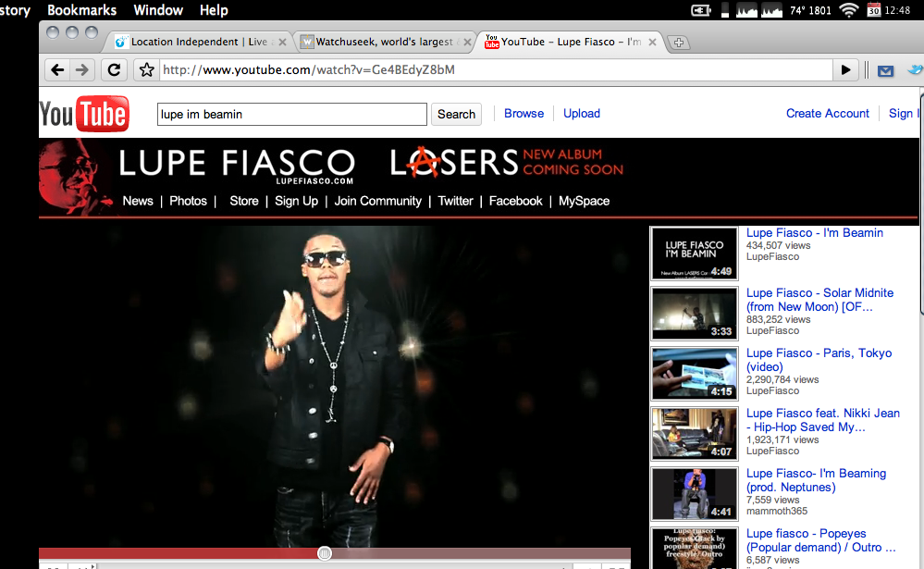This screenshot has width=924, height=569.
Task: Open the Paris, Tokyo 4:15 thumbnail
Action: click(695, 374)
